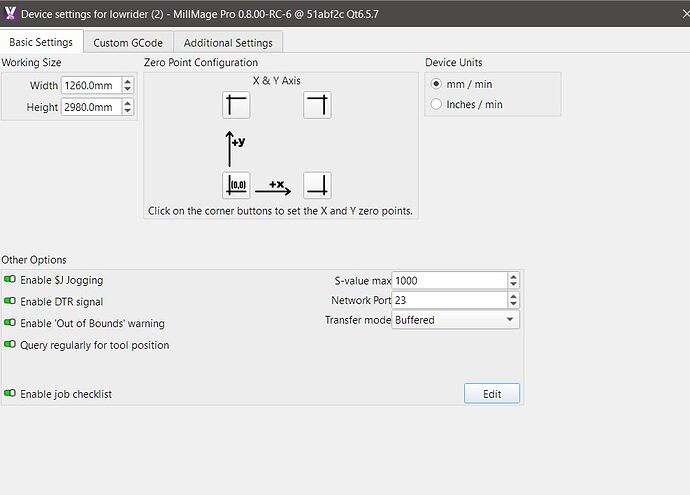This screenshot has height=495, width=690.
Task: Set zero point to bottom-right corner
Action: click(x=317, y=185)
